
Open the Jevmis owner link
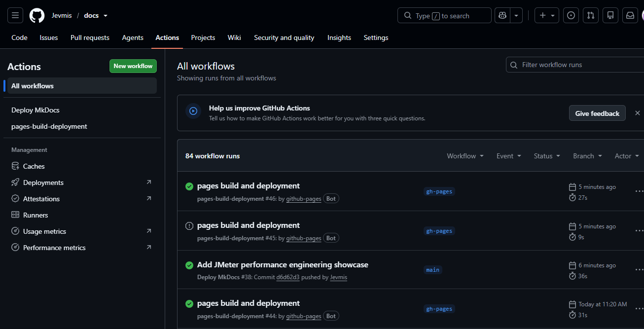tap(62, 15)
